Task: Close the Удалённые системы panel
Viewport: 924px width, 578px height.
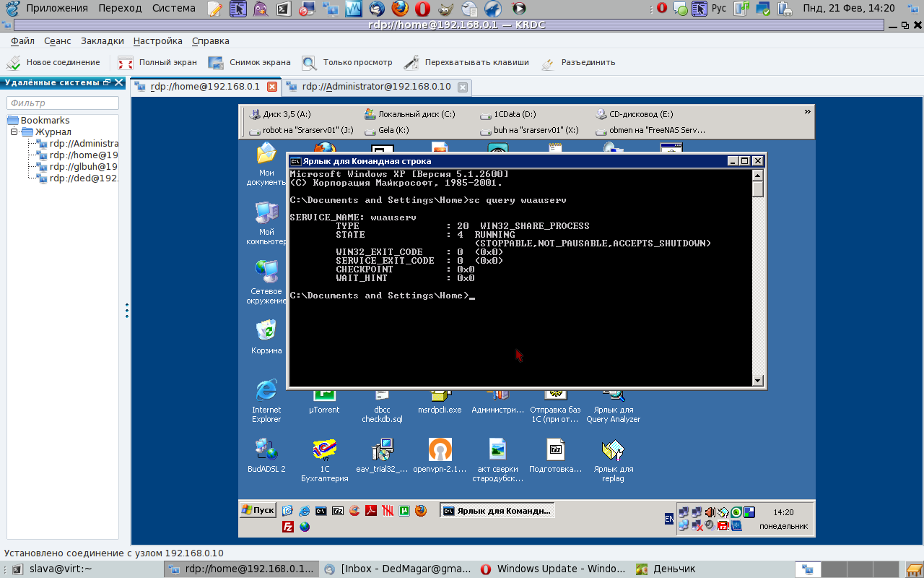Action: (119, 82)
